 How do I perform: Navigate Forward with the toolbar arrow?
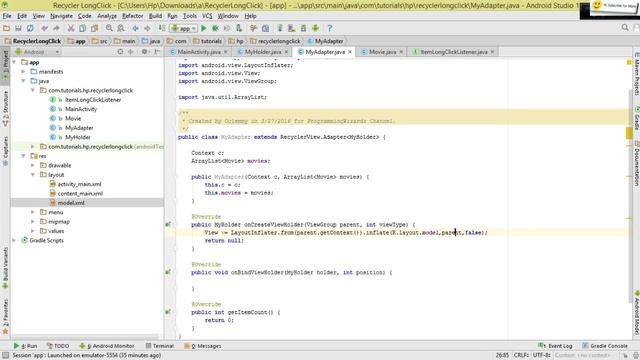(147, 28)
